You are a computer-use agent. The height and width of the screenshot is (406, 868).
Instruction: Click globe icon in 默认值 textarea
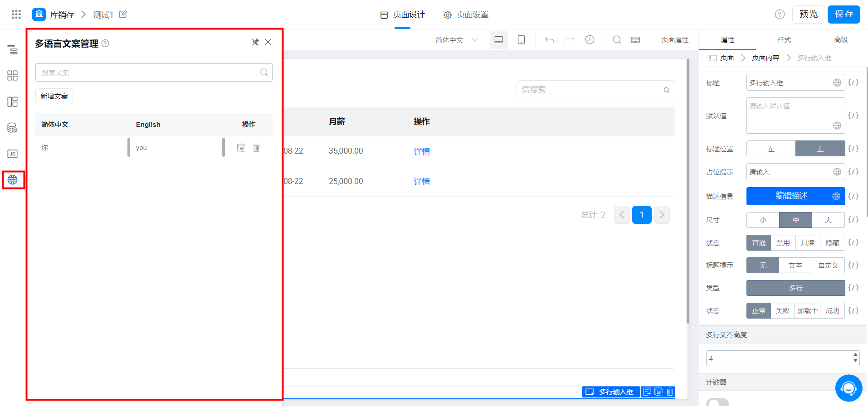coord(837,126)
